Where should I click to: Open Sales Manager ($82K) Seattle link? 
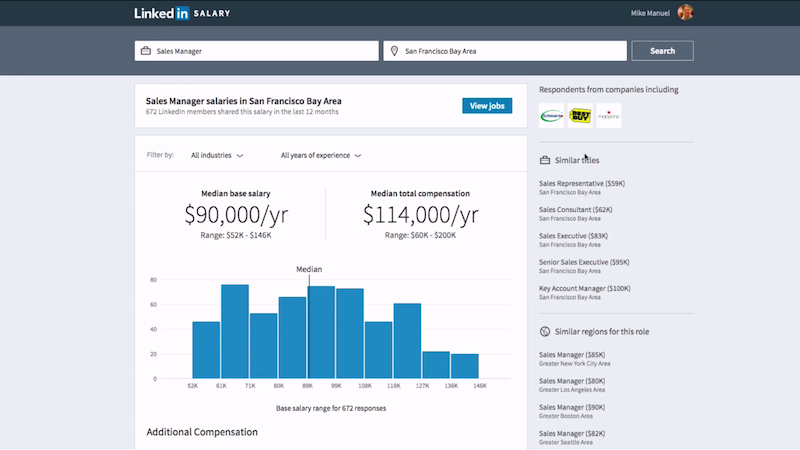(572, 434)
